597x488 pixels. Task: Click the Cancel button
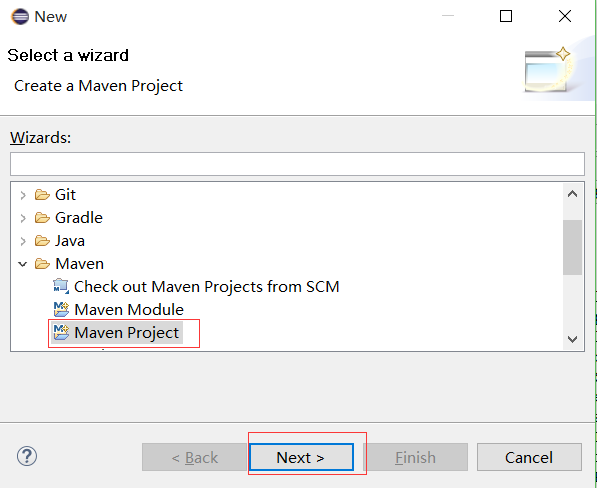(529, 457)
